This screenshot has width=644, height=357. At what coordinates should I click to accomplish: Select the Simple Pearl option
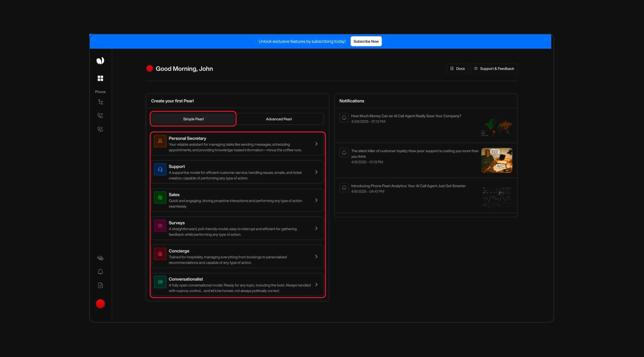(x=193, y=119)
